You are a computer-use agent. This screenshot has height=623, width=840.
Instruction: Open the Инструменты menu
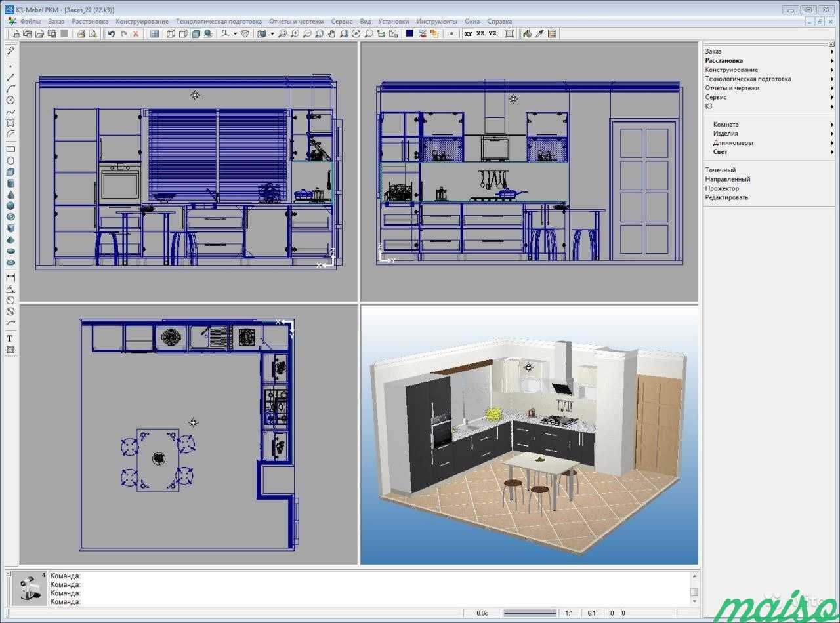point(437,22)
